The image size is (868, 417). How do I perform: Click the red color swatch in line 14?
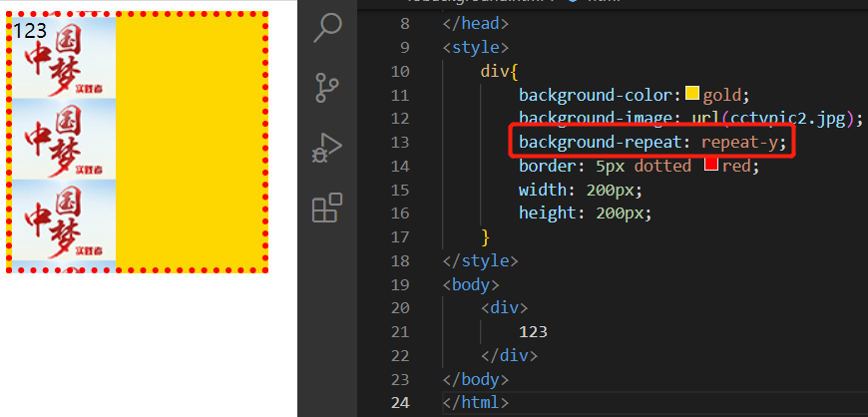pos(710,164)
